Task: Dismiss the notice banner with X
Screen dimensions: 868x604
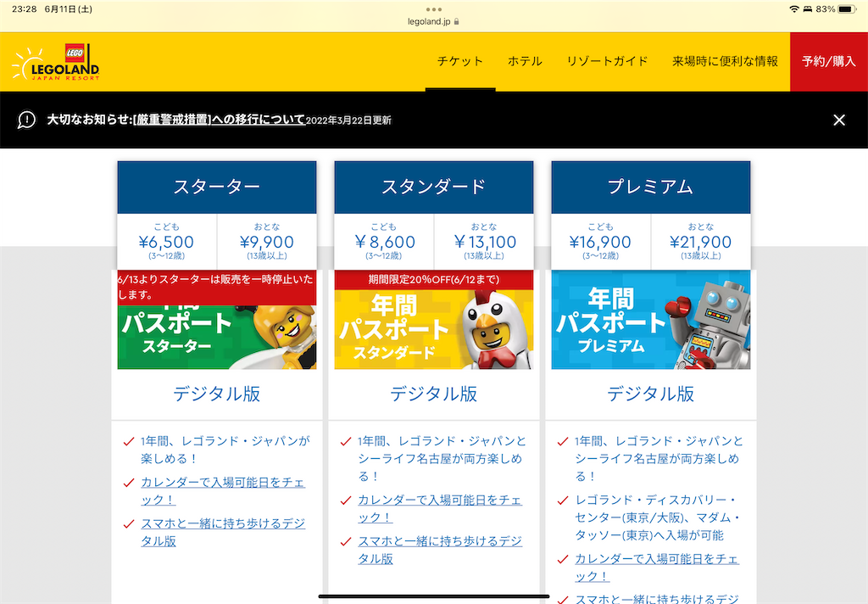Action: [838, 120]
